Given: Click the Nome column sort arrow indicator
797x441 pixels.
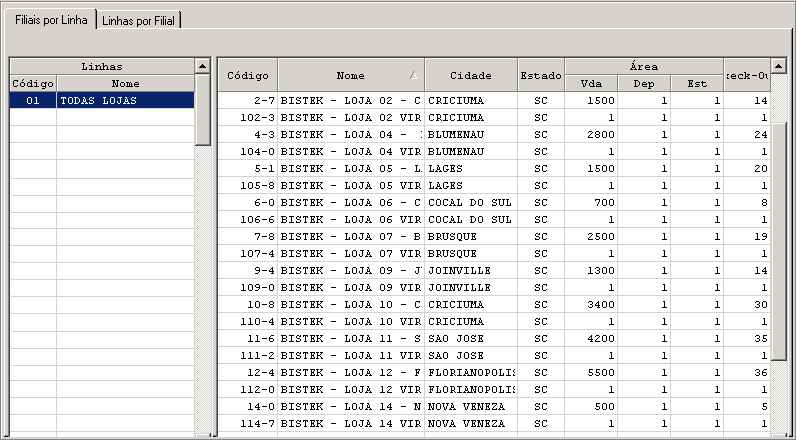Looking at the screenshot, I should point(413,75).
